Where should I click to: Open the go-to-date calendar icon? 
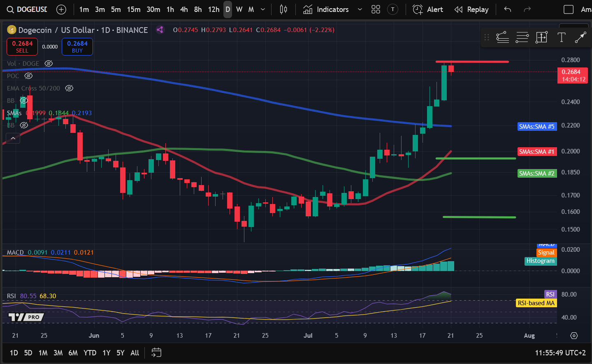[156, 352]
